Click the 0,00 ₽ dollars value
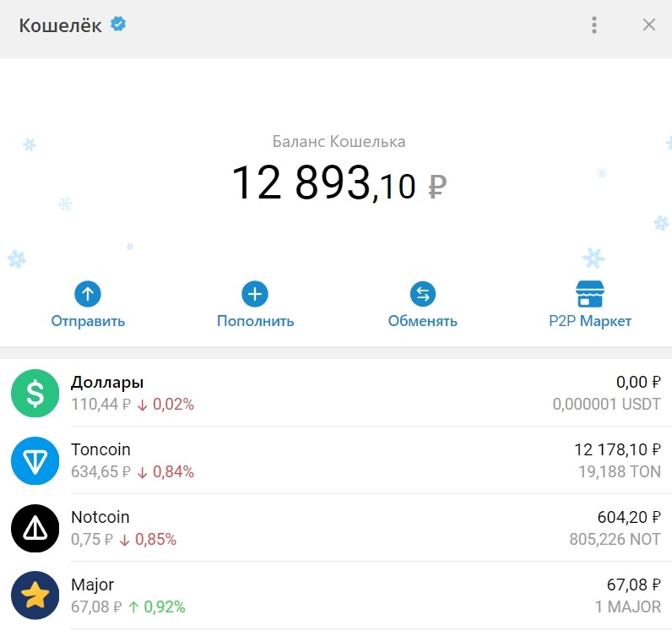Image resolution: width=672 pixels, height=631 pixels. point(638,382)
